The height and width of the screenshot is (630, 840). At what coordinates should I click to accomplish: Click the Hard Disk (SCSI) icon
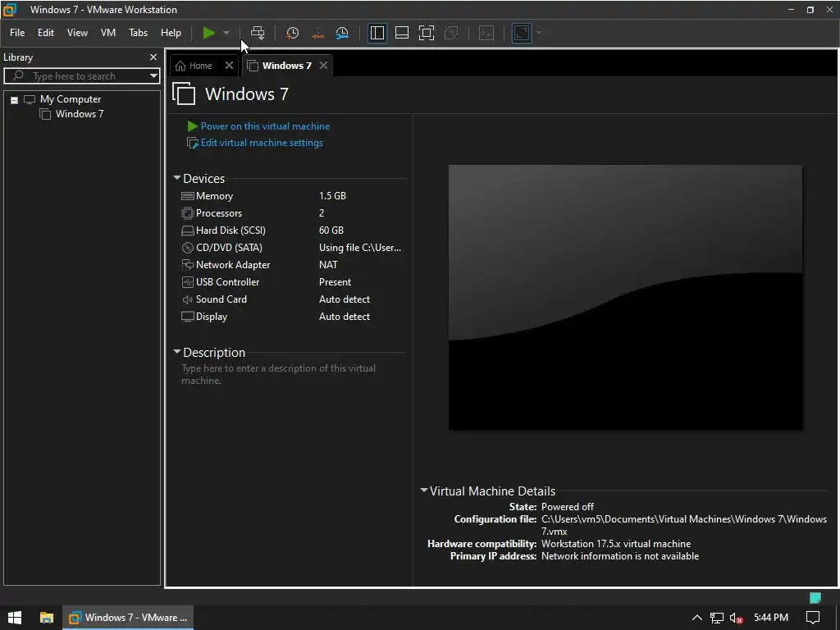click(188, 231)
